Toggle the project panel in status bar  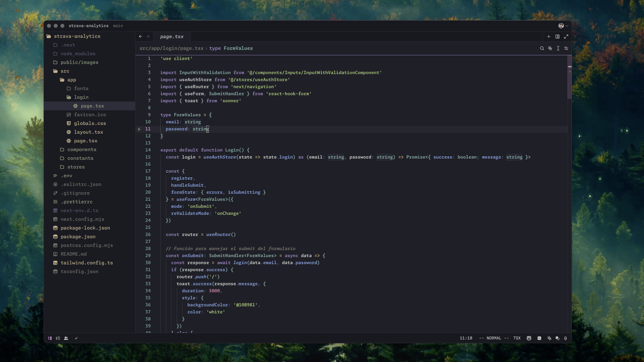pyautogui.click(x=50, y=338)
